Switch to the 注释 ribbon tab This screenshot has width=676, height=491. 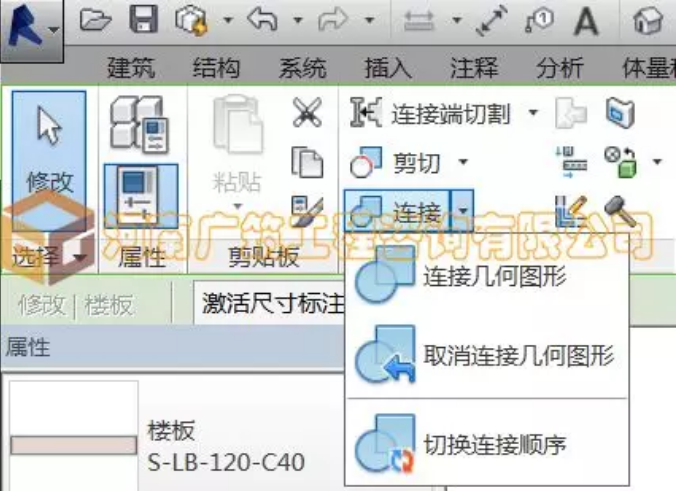pos(474,68)
